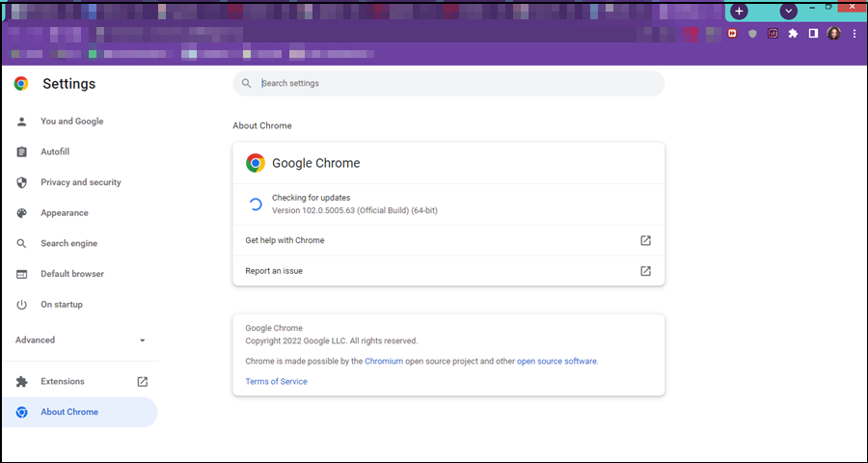Click the Copyright 2022 Google LLC text
This screenshot has height=463, width=868.
pos(332,340)
